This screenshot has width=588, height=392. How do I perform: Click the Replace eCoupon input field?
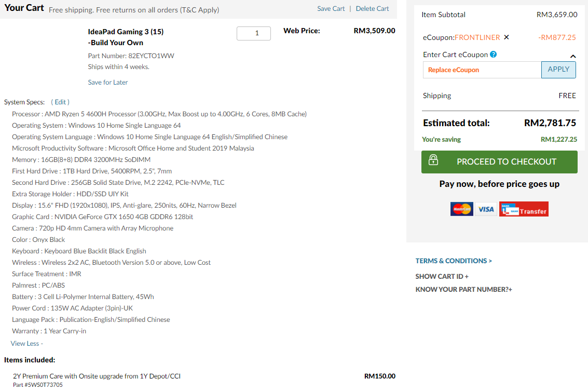(x=482, y=70)
